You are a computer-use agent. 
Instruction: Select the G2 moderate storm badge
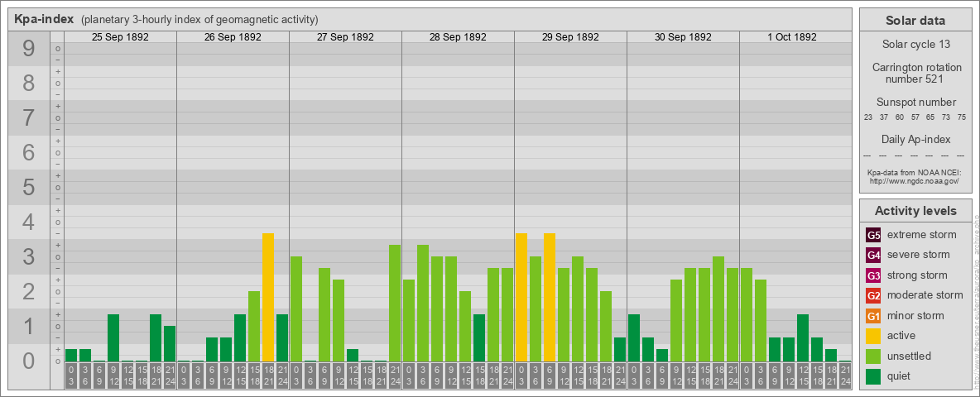point(873,295)
